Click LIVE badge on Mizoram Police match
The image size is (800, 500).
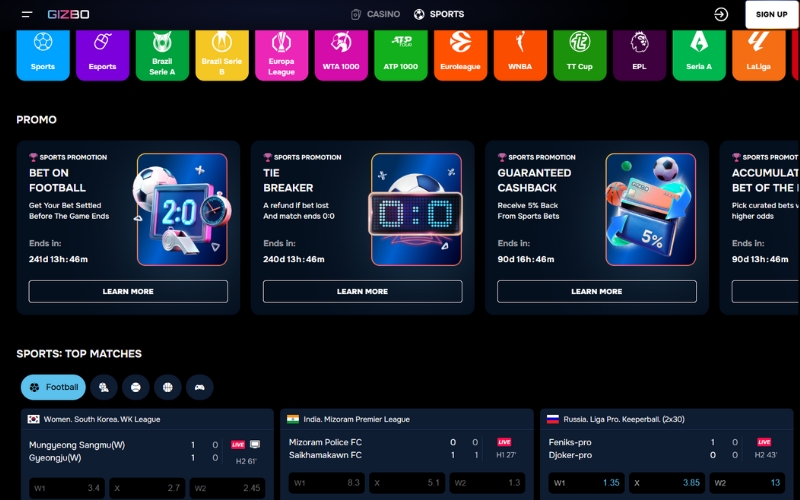[504, 442]
